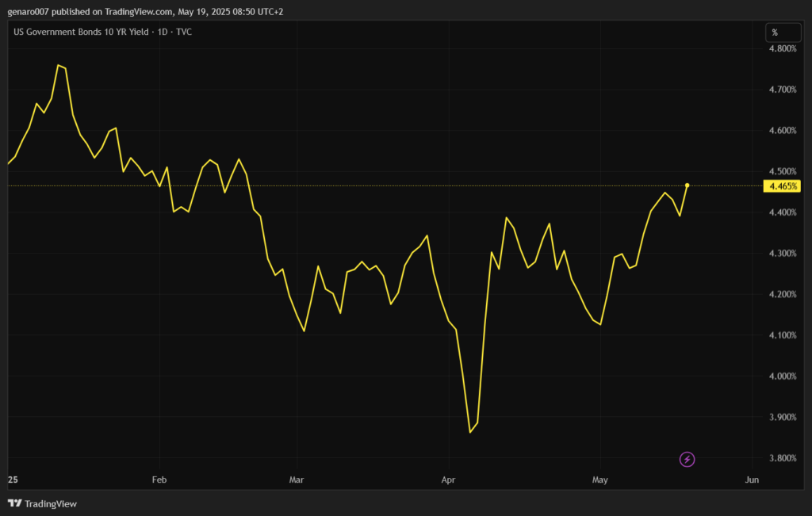This screenshot has width=812, height=516.
Task: Click the 4.000% price axis label
Action: pyautogui.click(x=781, y=376)
